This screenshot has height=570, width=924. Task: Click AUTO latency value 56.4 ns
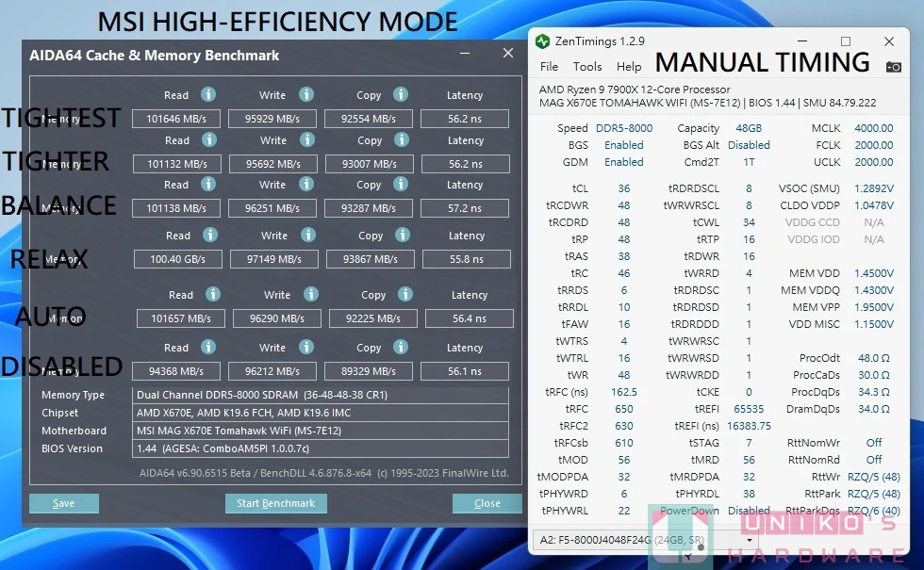coord(470,318)
